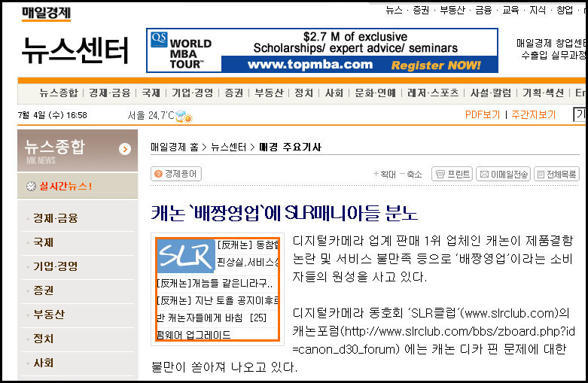Click the 프린트 print button
The height and width of the screenshot is (383, 588).
[x=452, y=174]
